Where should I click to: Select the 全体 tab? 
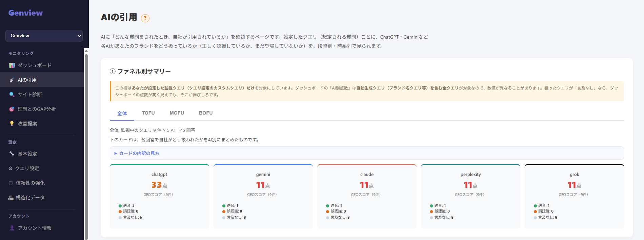click(x=122, y=113)
